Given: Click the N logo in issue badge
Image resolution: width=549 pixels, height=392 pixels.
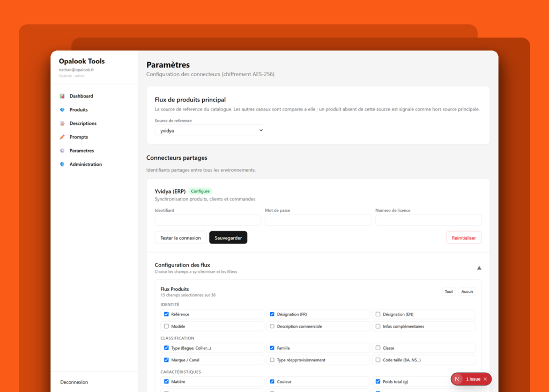Looking at the screenshot, I should click(x=457, y=379).
